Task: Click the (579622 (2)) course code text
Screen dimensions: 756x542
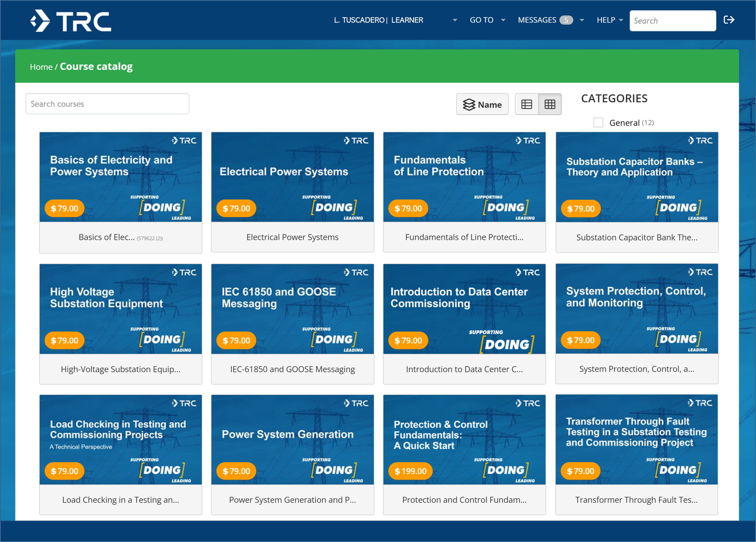Action: pos(150,238)
